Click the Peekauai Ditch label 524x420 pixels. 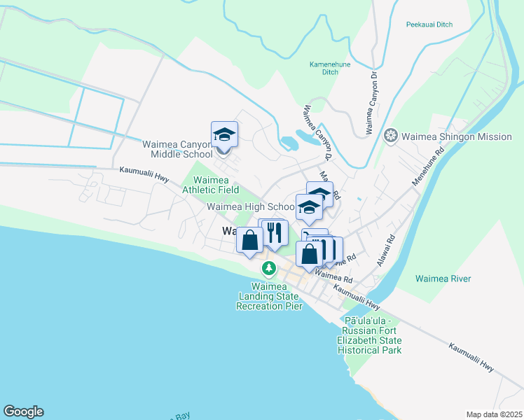[x=429, y=24]
